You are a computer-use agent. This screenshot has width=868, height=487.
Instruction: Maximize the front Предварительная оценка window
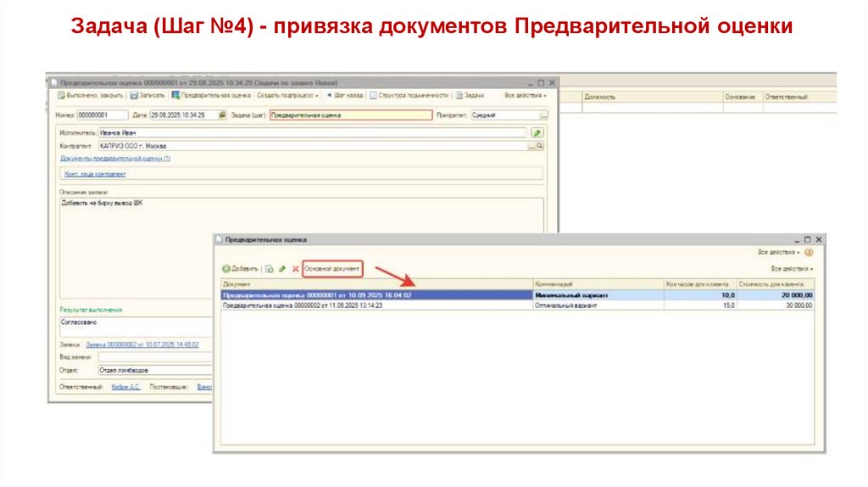coord(808,240)
